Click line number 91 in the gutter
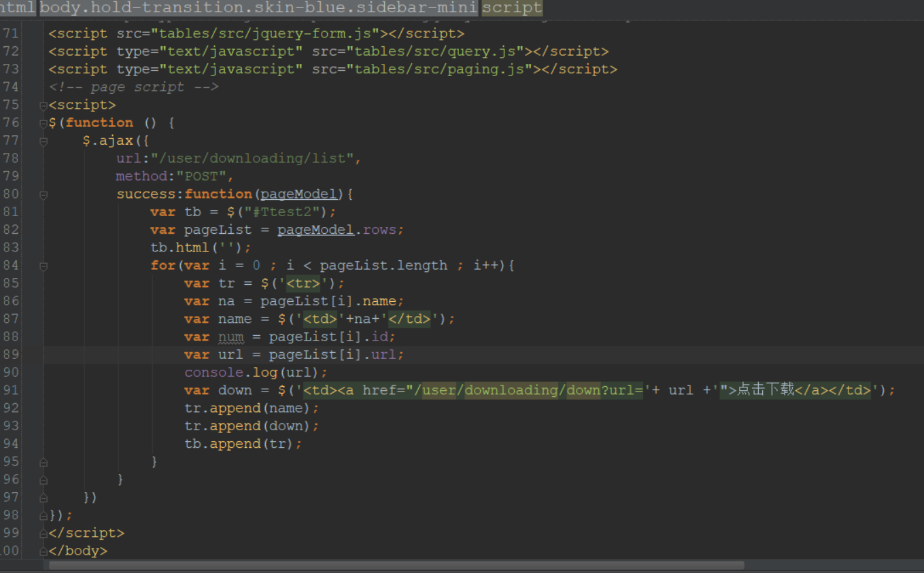 click(x=10, y=389)
